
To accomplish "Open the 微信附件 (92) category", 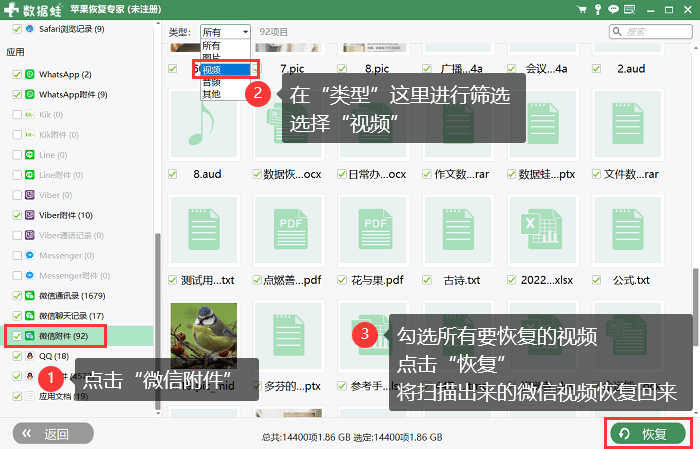I will pos(78,336).
